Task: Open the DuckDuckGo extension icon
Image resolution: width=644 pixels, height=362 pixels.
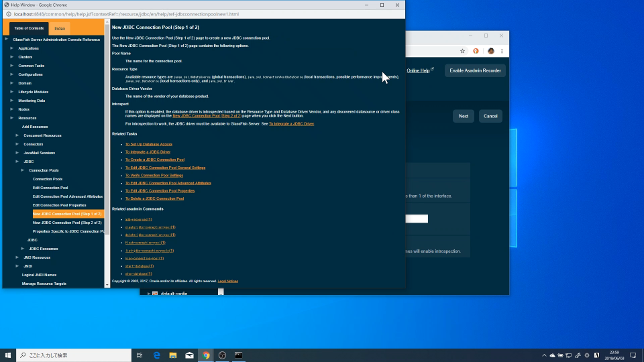Action: point(476,51)
